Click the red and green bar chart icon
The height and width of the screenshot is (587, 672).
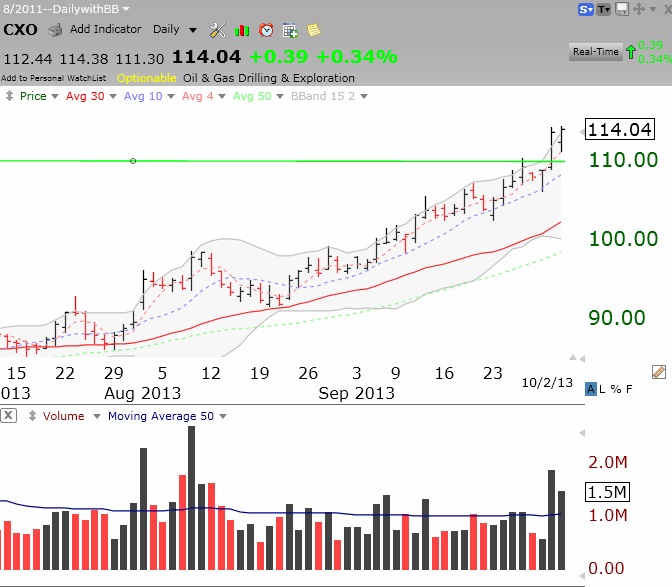[x=242, y=30]
